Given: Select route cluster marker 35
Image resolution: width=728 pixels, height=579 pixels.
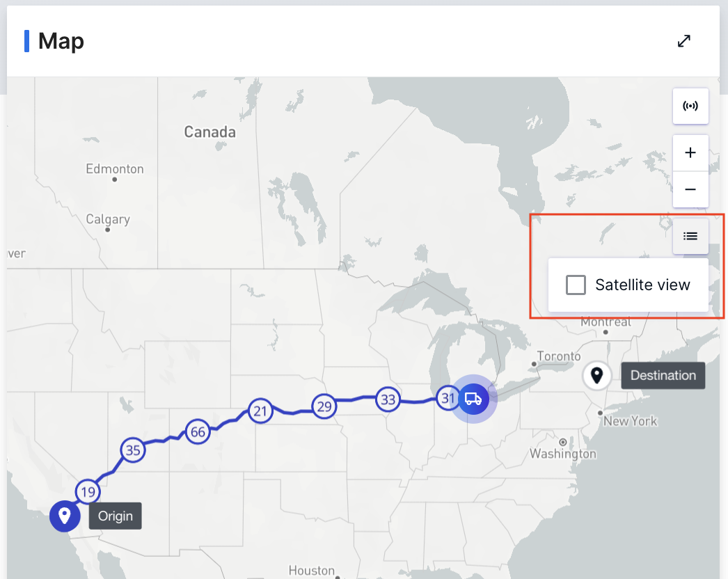Looking at the screenshot, I should [133, 450].
